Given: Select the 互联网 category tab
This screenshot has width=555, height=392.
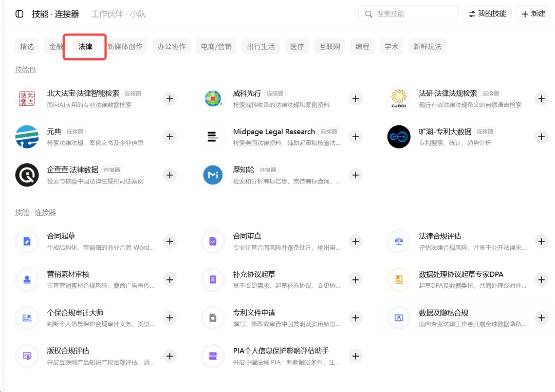Looking at the screenshot, I should (329, 46).
